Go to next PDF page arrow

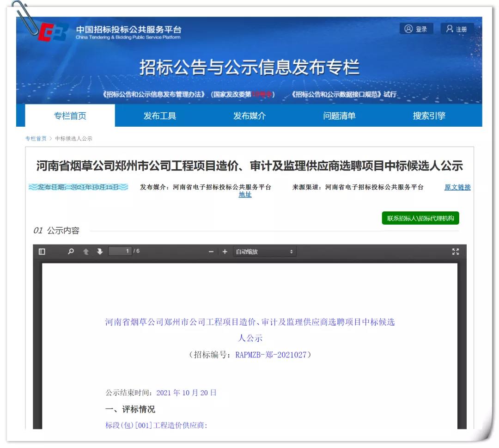tap(100, 252)
